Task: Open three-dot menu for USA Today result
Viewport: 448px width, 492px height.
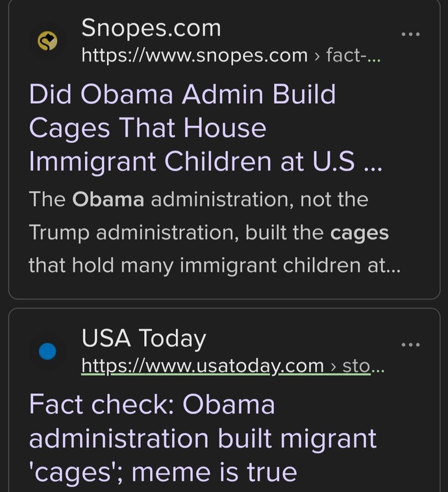Action: pyautogui.click(x=410, y=345)
